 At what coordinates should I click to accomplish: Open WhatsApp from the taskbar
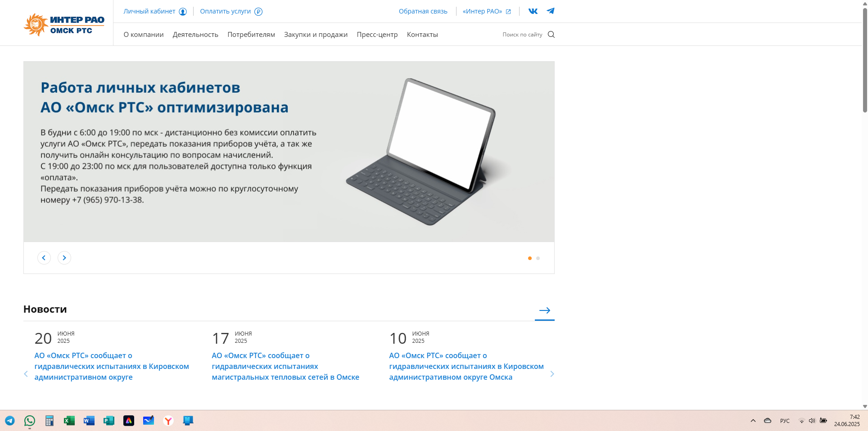pos(30,421)
